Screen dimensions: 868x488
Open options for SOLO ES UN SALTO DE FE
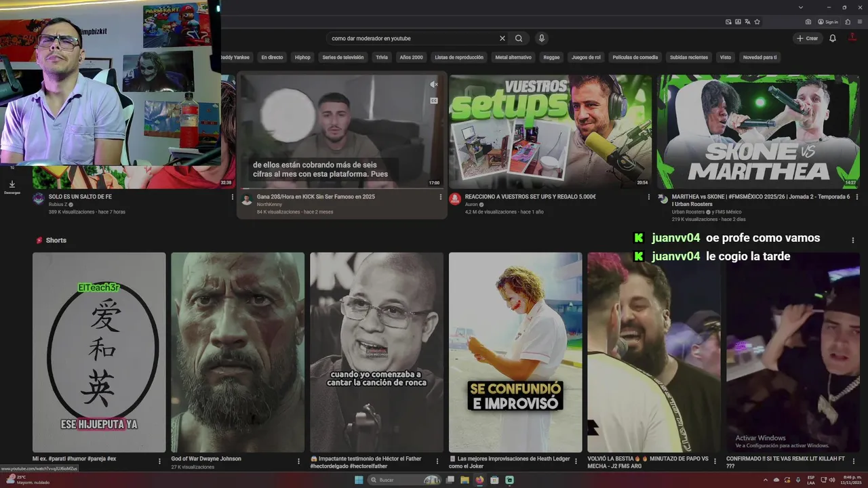233,197
